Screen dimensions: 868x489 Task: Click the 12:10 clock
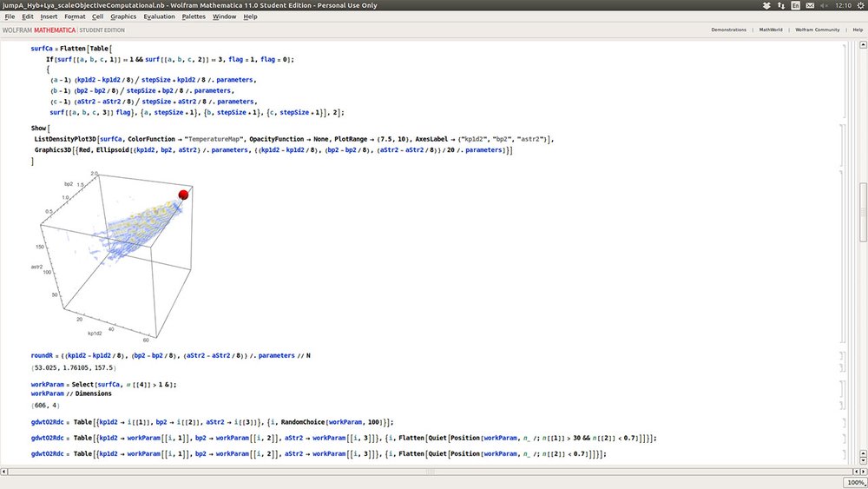pyautogui.click(x=843, y=5)
